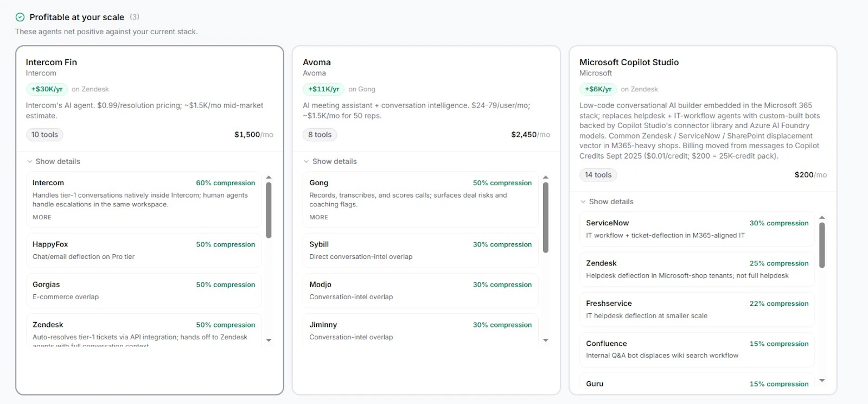
Task: Click the $1,500/mo price on Intercom Fin
Action: pyautogui.click(x=253, y=135)
